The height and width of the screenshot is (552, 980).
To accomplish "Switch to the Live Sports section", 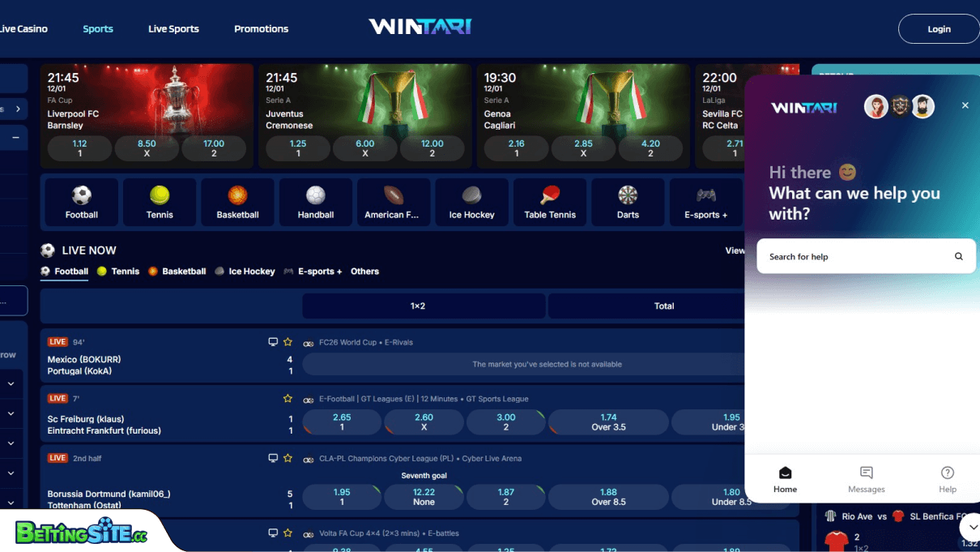I will coord(173,28).
